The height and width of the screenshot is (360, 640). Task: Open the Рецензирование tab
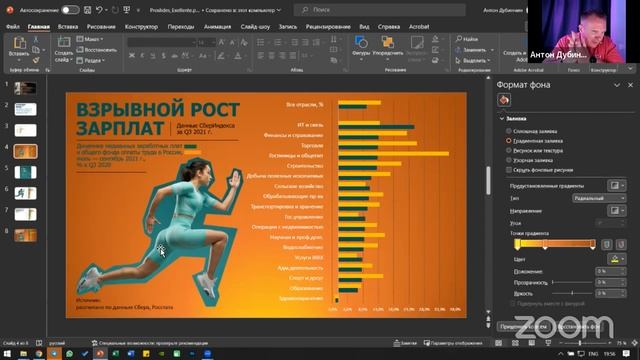328,27
